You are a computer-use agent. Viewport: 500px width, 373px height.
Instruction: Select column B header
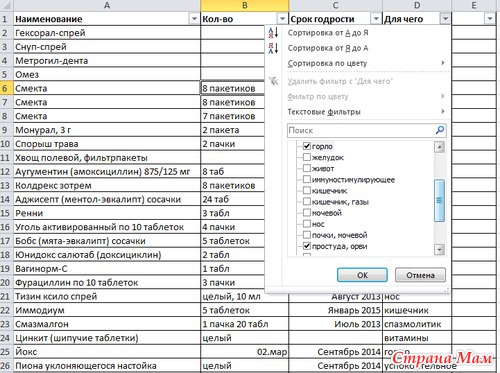tap(245, 5)
